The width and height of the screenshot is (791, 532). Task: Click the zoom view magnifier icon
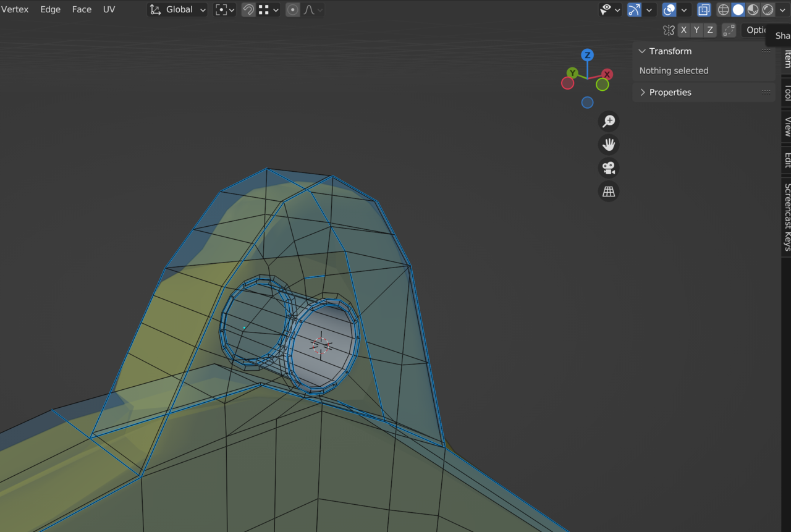pyautogui.click(x=609, y=121)
